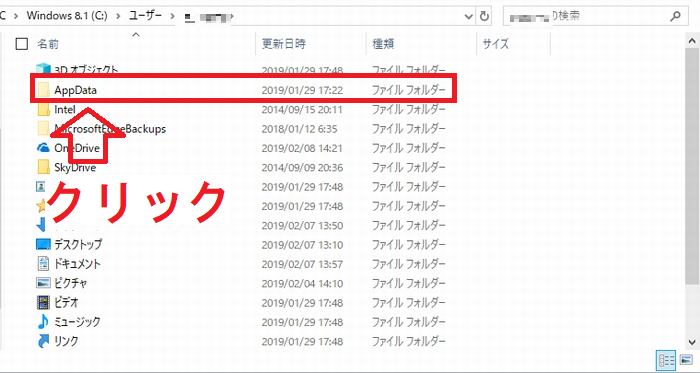Select the ドキュメント folder name
Viewport: 700px width, 373px height.
77,264
